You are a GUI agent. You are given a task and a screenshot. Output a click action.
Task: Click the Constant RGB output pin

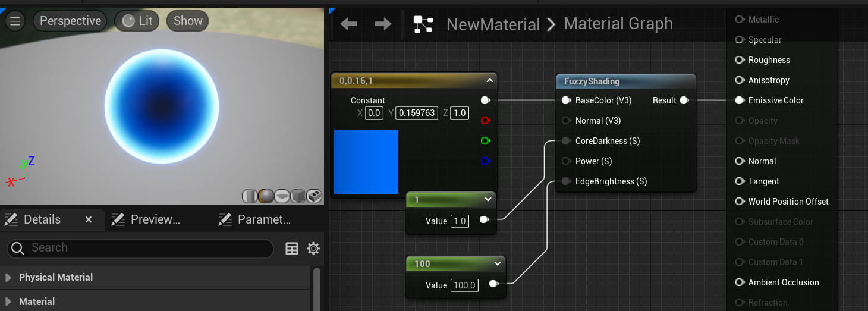point(485,100)
